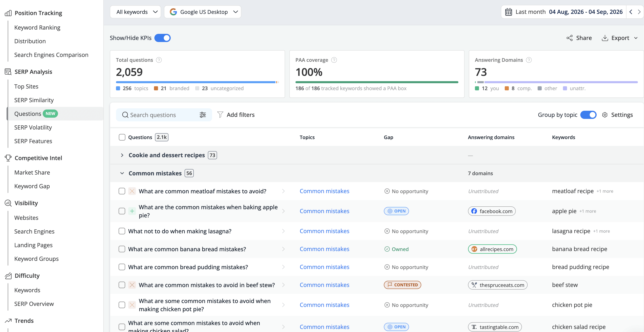Check the meatloaf mistakes question checkbox
Viewport: 644px width, 332px height.
[122, 191]
